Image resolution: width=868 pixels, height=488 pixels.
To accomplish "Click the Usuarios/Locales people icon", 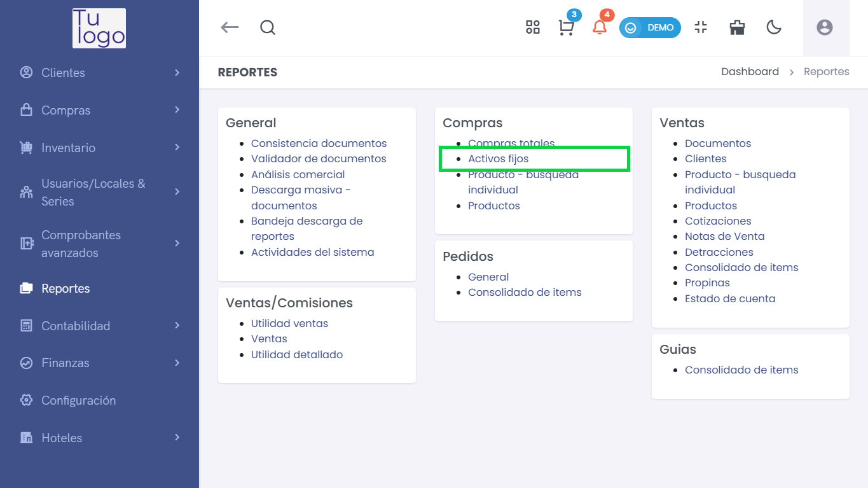I will 26,192.
